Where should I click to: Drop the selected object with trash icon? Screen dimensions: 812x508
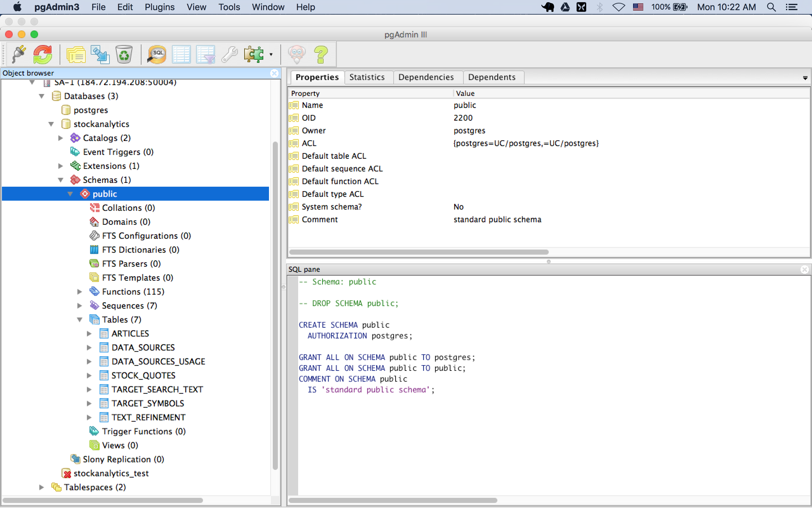coord(124,54)
